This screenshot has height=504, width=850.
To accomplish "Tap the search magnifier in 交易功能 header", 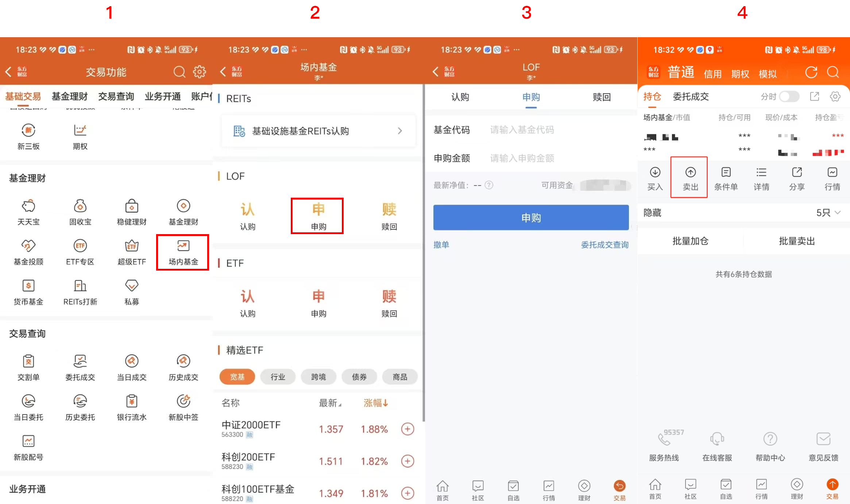I will [x=179, y=72].
